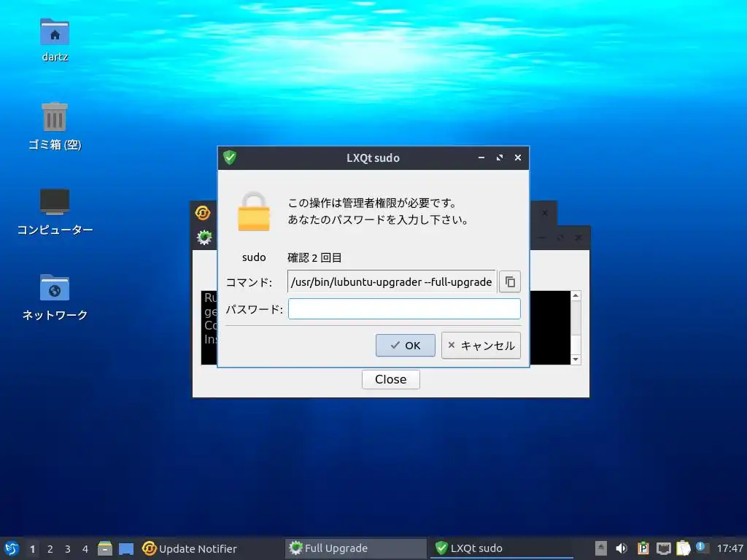Open the dartz home folder icon
The height and width of the screenshot is (560, 747).
pos(55,40)
